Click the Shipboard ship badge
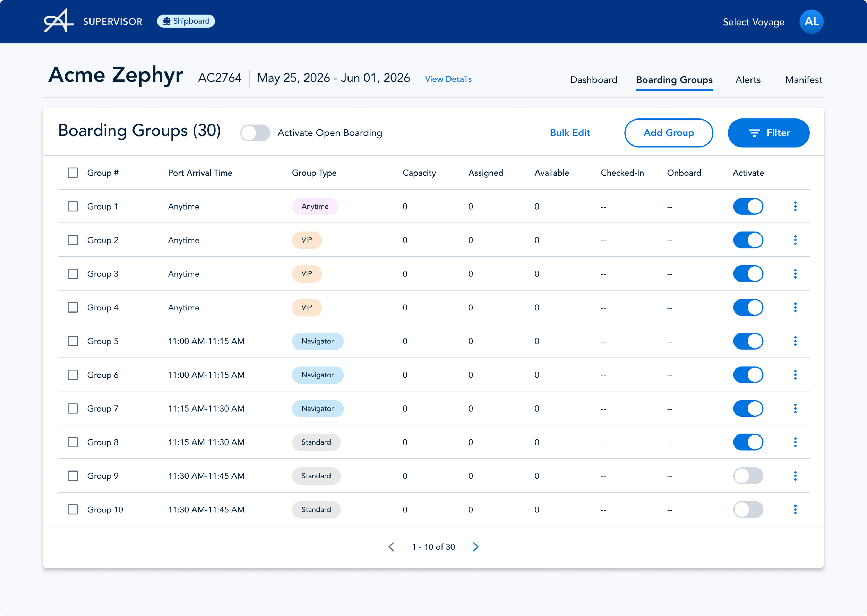Viewport: 867px width, 616px height. tap(186, 21)
